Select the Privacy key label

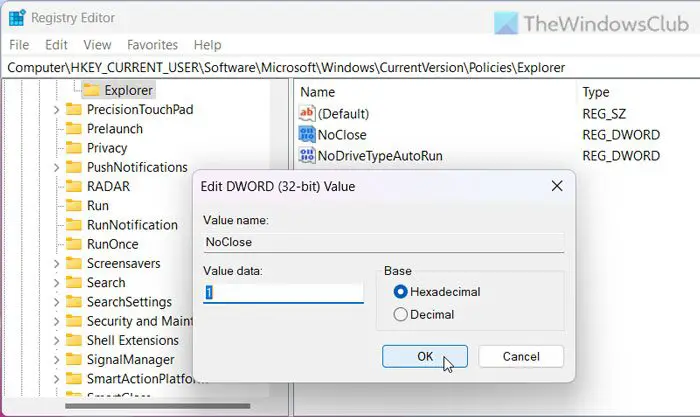107,148
